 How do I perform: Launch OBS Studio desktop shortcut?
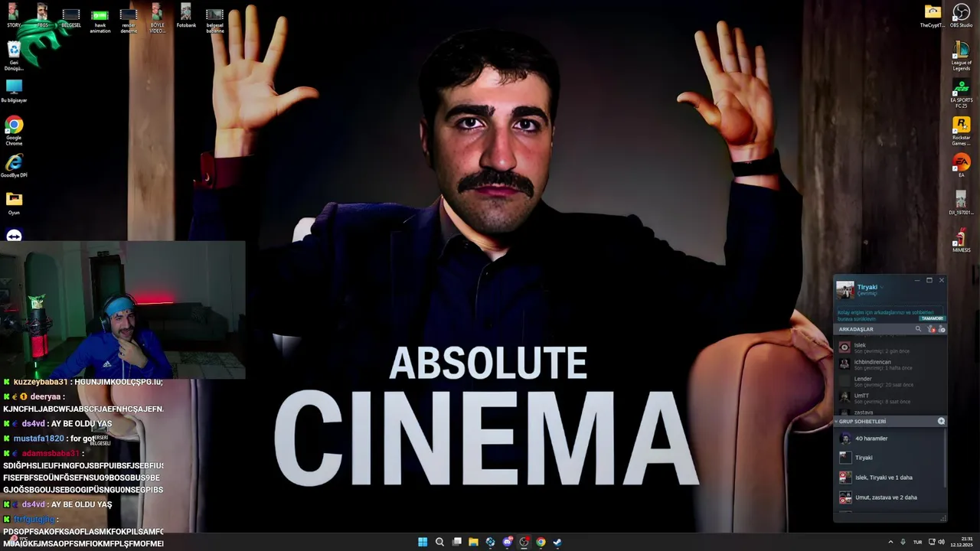(961, 16)
